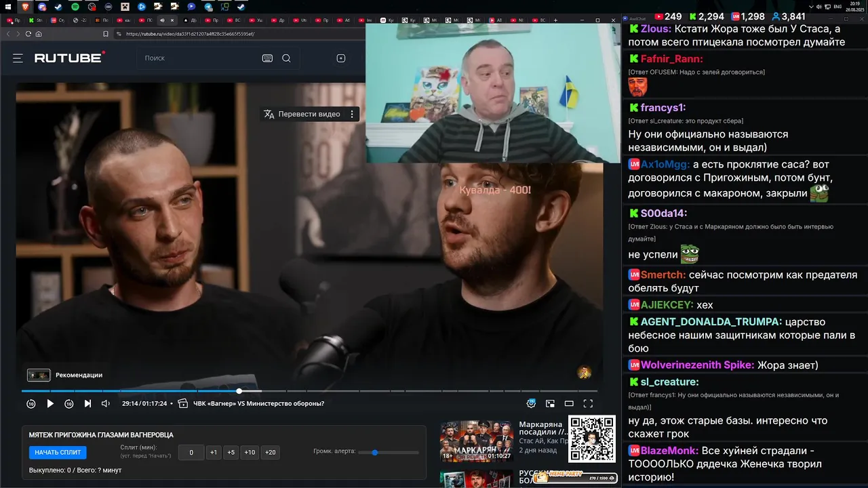Open the Маркаряна посадили recommended thumbnail

pyautogui.click(x=477, y=441)
